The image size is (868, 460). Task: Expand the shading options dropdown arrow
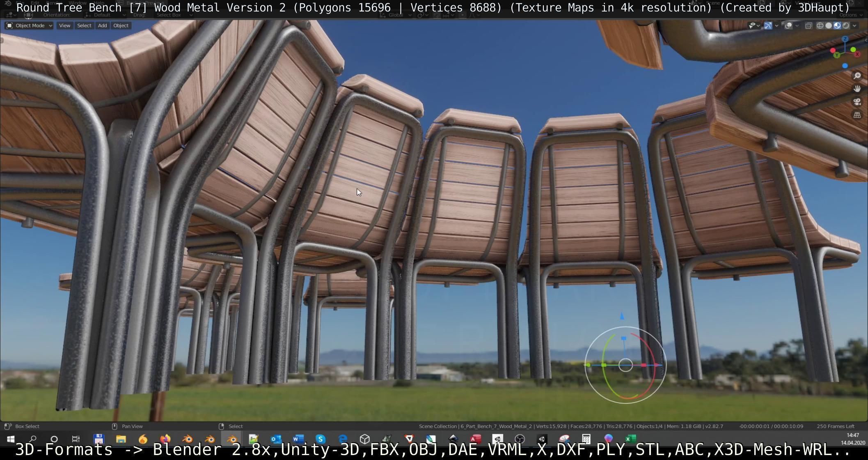pyautogui.click(x=854, y=25)
